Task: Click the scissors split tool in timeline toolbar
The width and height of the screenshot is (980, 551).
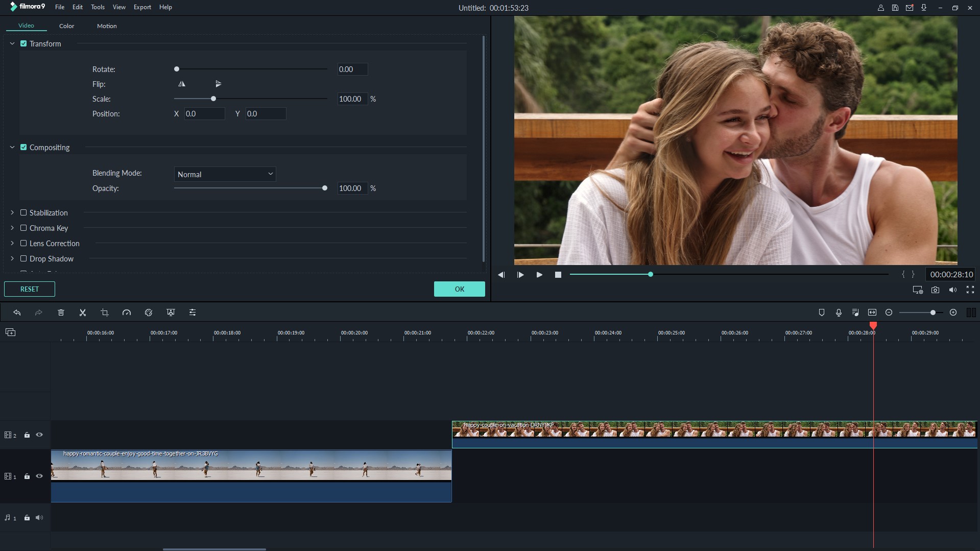Action: click(83, 313)
